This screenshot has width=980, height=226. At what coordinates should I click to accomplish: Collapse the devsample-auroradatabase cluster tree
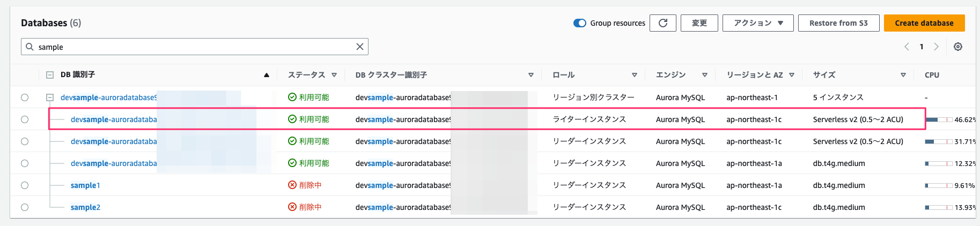[50, 97]
